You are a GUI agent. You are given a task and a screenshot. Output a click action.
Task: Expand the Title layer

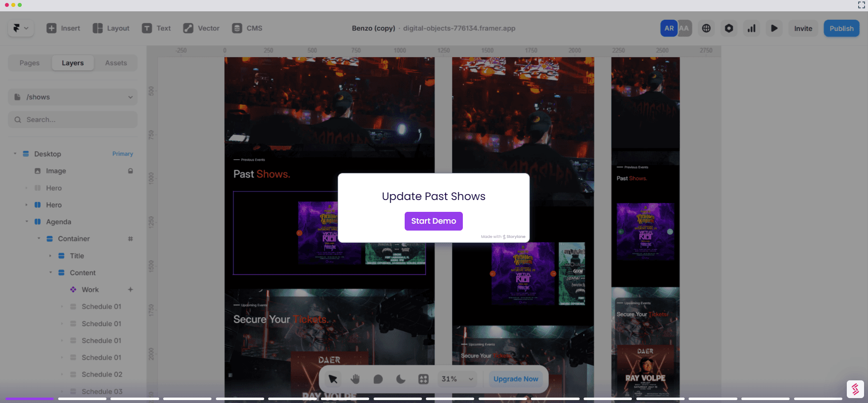[50, 256]
